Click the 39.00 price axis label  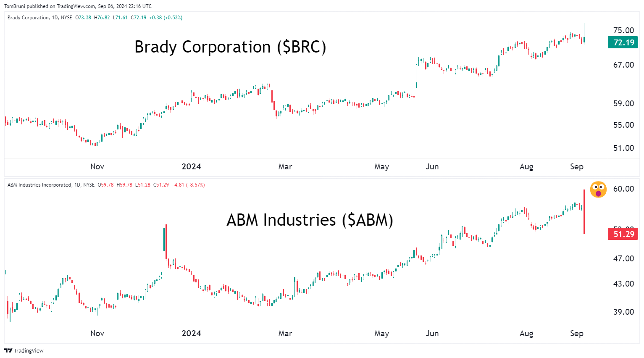[x=623, y=312]
